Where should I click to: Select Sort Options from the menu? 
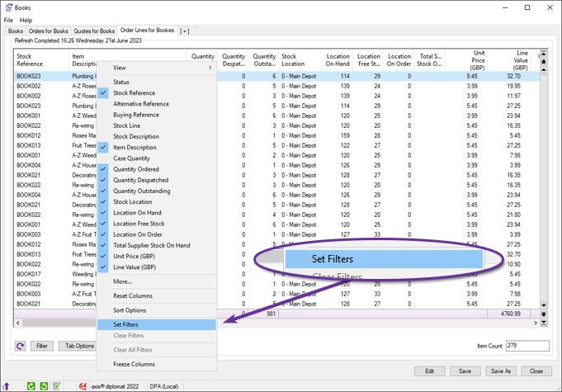(157, 310)
